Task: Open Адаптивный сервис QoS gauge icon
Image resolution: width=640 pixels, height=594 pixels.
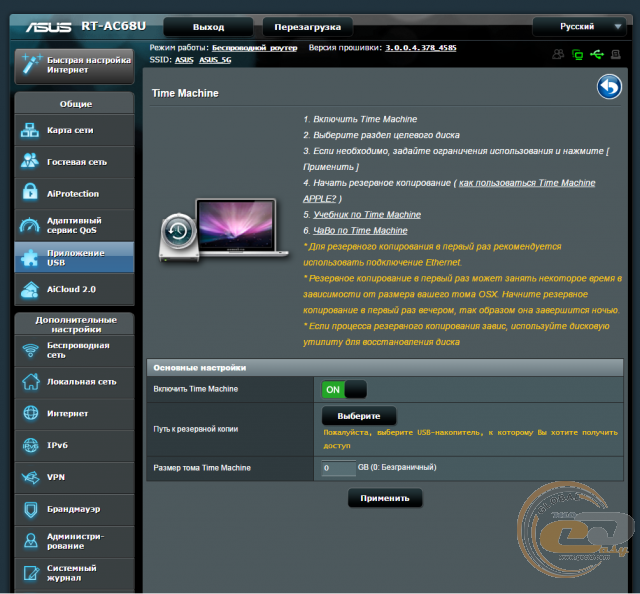Action: coord(30,225)
